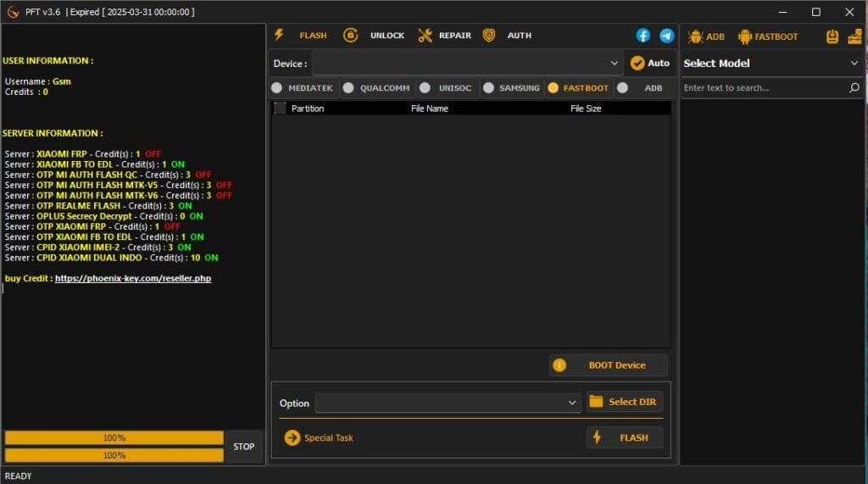Click the BOOT Device button
This screenshot has width=868, height=484.
pyautogui.click(x=609, y=365)
